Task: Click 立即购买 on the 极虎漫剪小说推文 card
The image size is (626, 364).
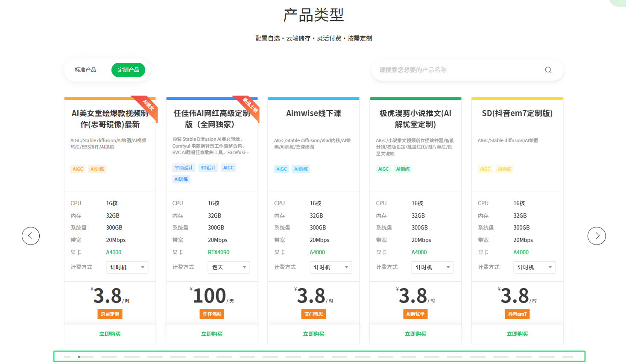Action: pyautogui.click(x=415, y=334)
